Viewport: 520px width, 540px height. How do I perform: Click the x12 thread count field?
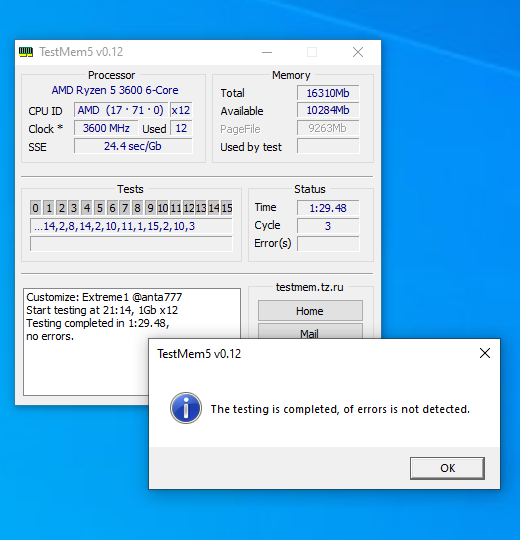(181, 110)
